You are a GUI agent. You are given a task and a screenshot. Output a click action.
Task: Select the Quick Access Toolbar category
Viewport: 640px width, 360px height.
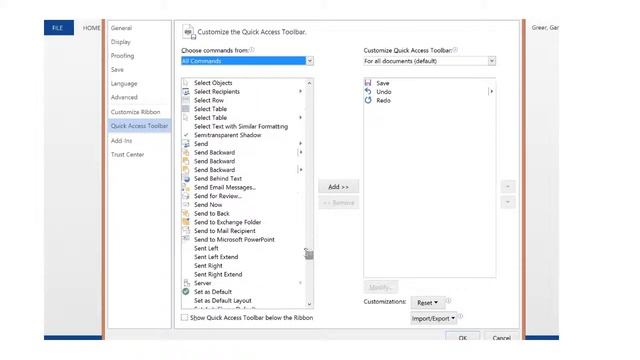[x=139, y=126]
